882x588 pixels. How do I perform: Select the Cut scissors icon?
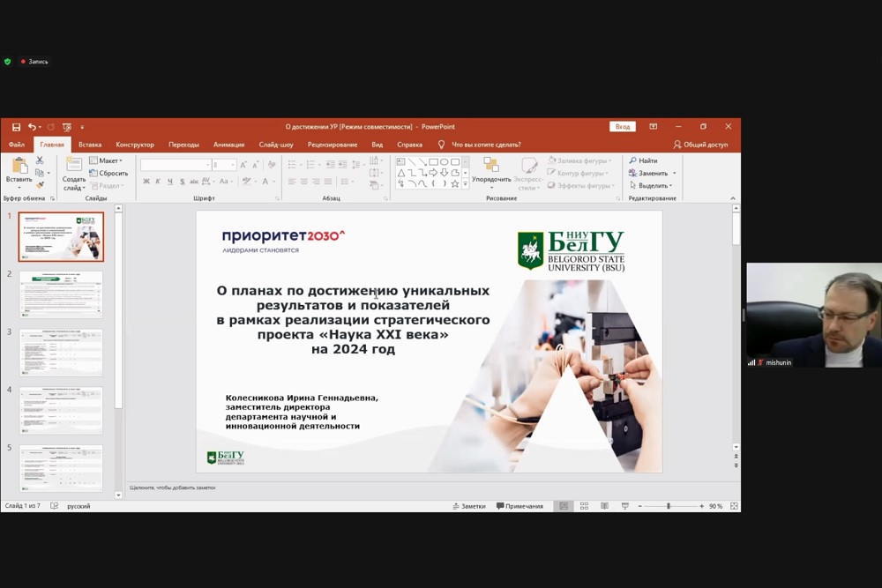[40, 160]
